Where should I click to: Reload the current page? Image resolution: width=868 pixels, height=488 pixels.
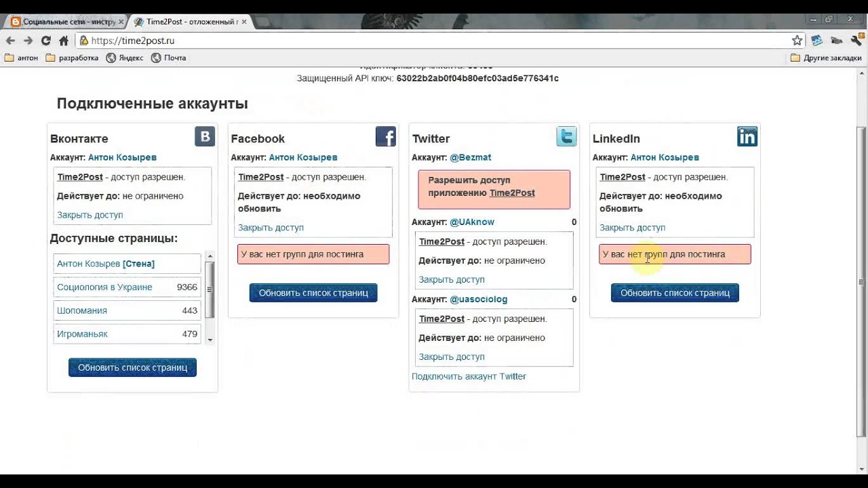[x=46, y=41]
